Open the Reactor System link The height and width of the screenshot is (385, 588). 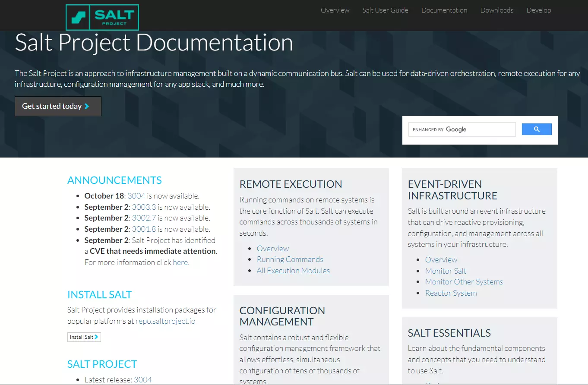451,293
